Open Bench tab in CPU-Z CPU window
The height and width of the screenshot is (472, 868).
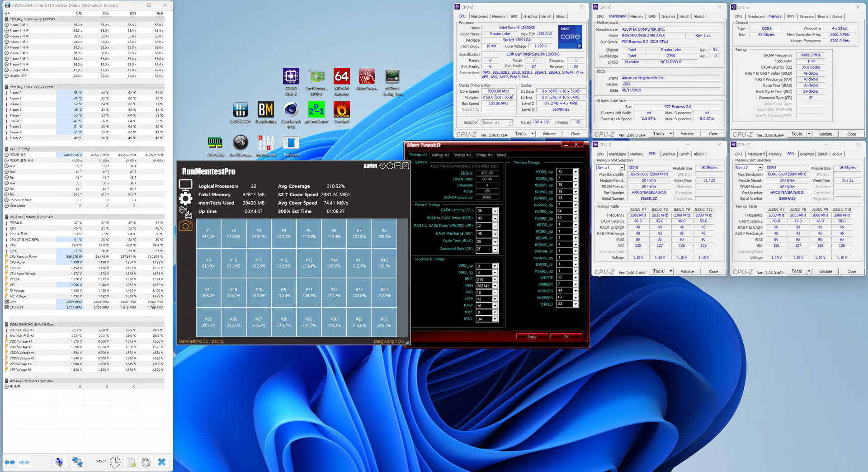[546, 16]
